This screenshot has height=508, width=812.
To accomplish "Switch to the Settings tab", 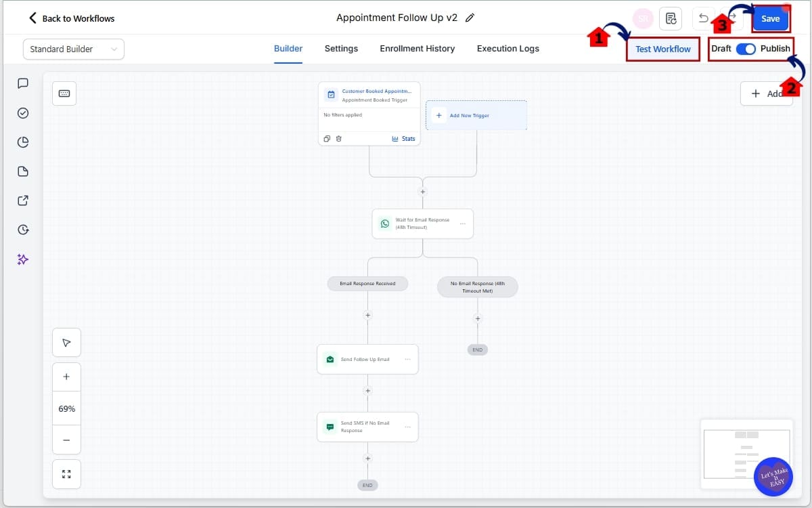I will point(341,49).
